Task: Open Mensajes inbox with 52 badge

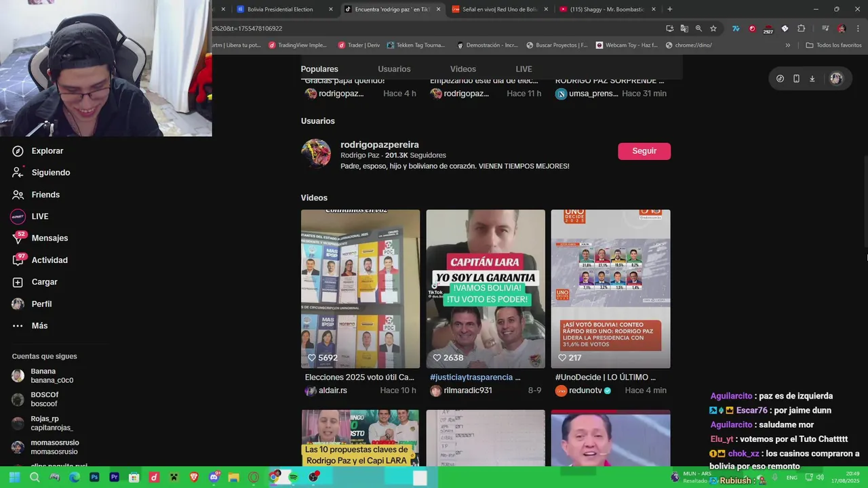Action: pyautogui.click(x=40, y=238)
